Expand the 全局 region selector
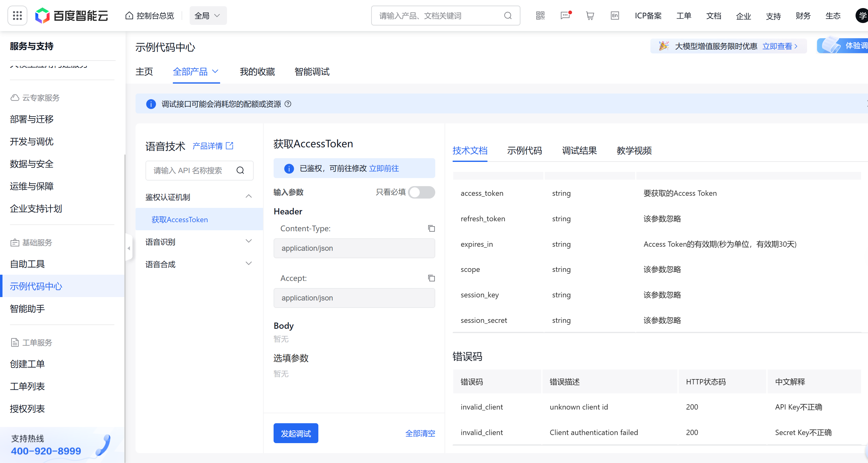This screenshot has width=868, height=463. click(208, 16)
